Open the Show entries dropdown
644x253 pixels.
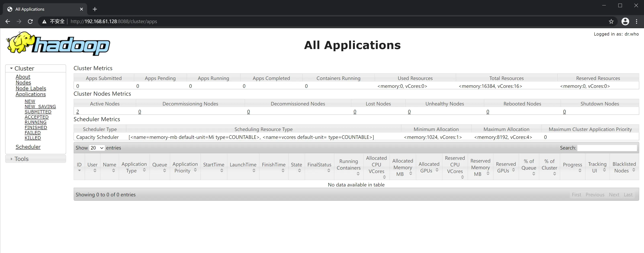[97, 148]
